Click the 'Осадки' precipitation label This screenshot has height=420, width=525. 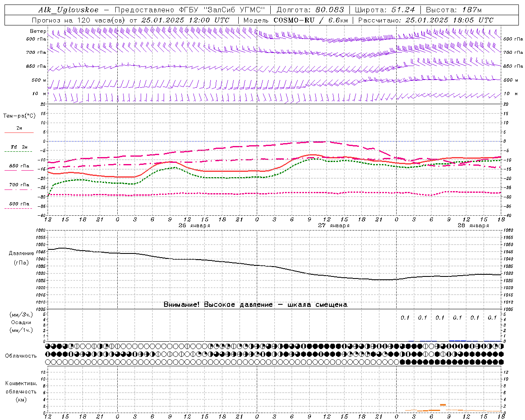21,322
